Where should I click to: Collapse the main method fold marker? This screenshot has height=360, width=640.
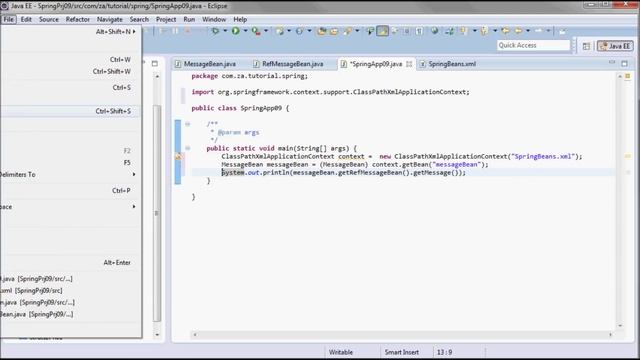[x=187, y=148]
